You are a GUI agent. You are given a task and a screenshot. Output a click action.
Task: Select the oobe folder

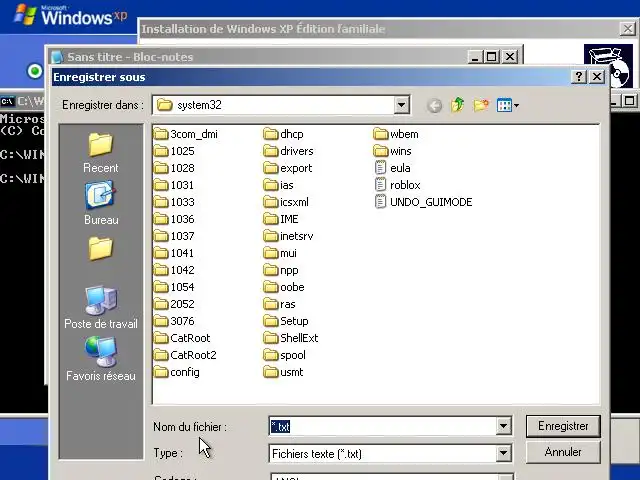[x=284, y=287]
